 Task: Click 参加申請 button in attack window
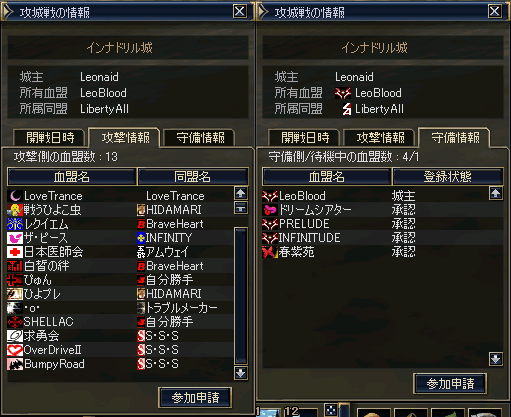(x=195, y=398)
